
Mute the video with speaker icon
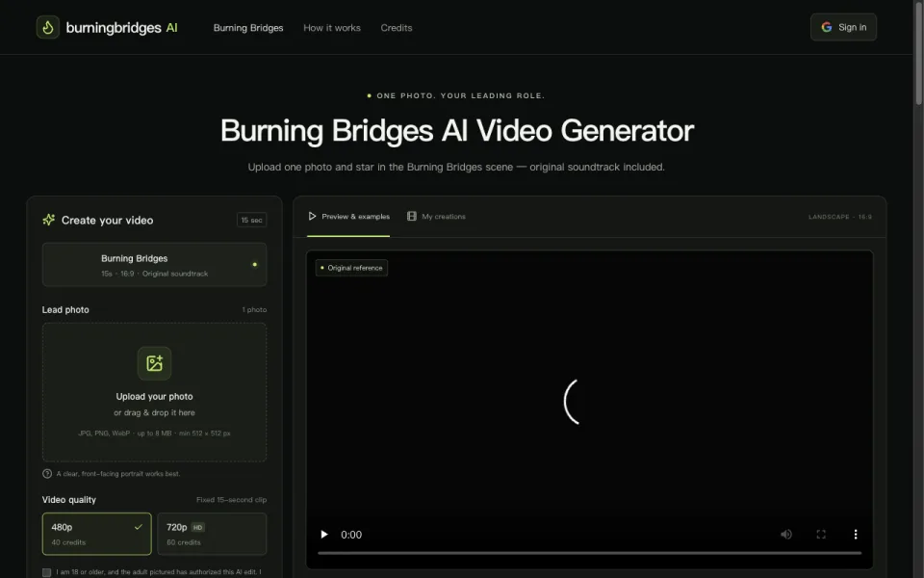pyautogui.click(x=786, y=535)
